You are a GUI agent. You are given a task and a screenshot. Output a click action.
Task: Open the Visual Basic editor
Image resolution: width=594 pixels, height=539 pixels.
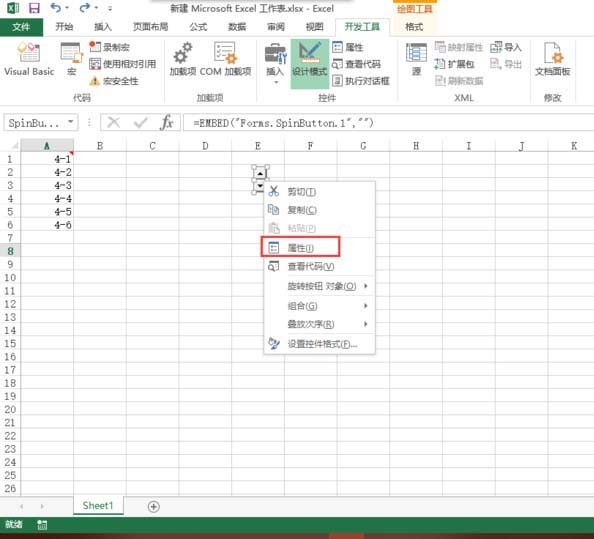coord(29,58)
